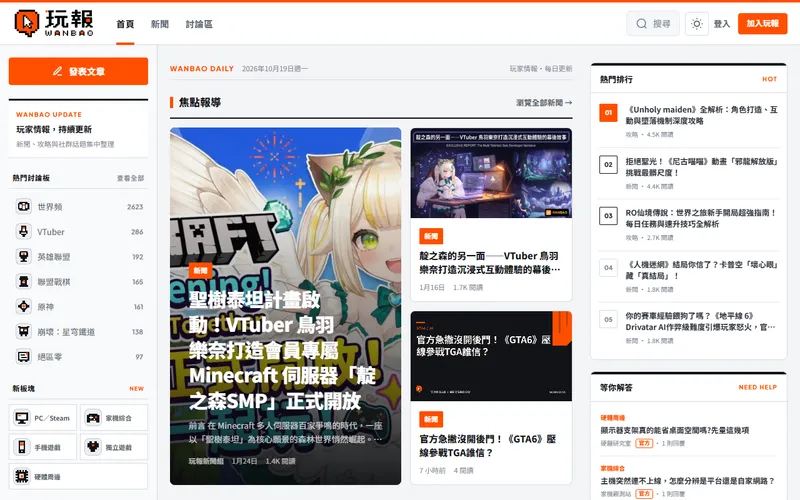Open 《地平線 6》Drivatar AI ranking article
Viewport: 800px width, 500px height.
(x=701, y=321)
